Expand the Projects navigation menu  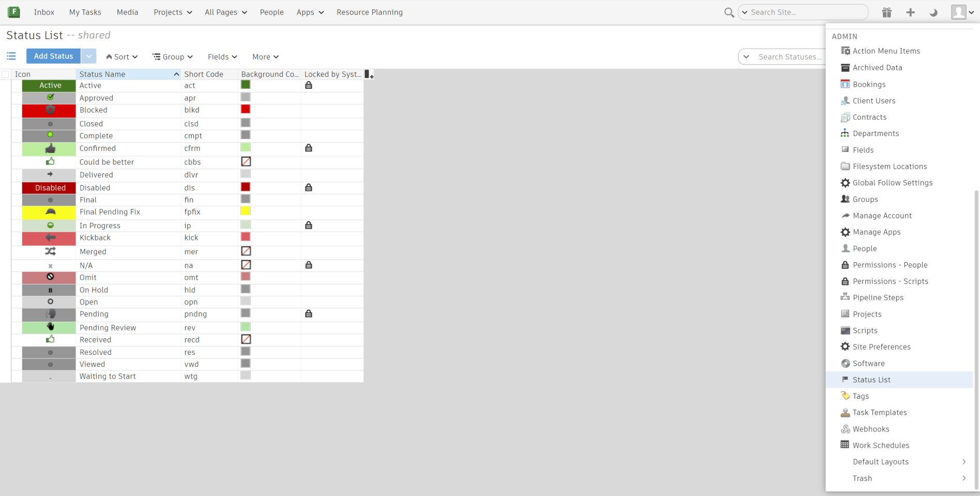click(x=173, y=12)
